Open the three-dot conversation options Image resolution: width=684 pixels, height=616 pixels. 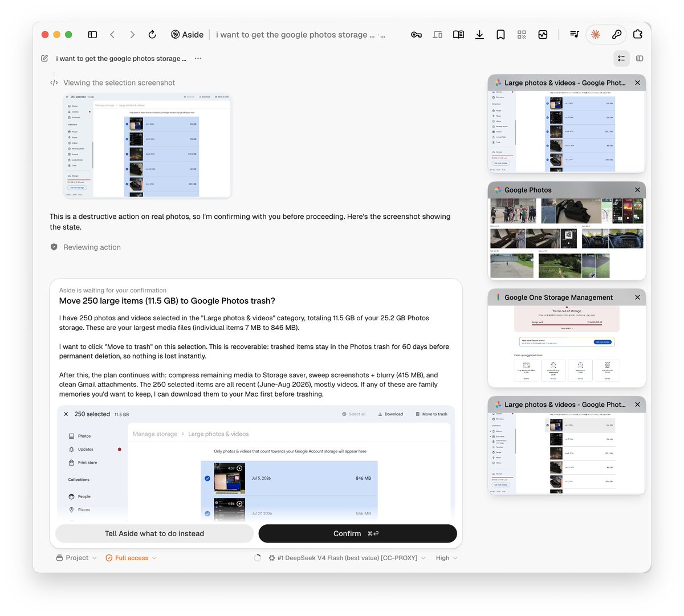pos(198,58)
